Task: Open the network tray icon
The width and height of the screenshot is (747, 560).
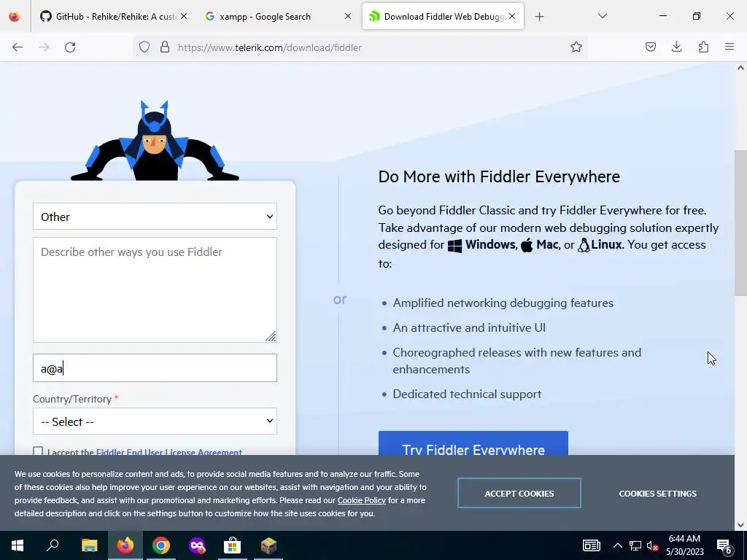Action: click(635, 545)
